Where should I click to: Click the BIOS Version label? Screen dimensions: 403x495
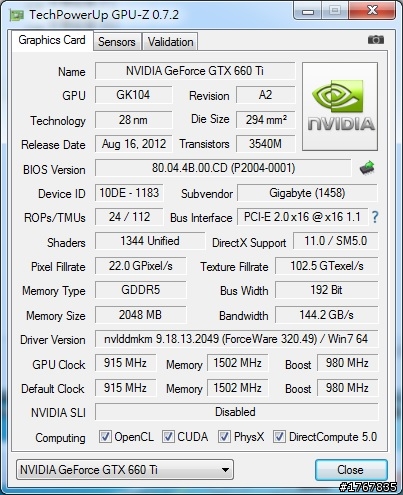click(54, 170)
